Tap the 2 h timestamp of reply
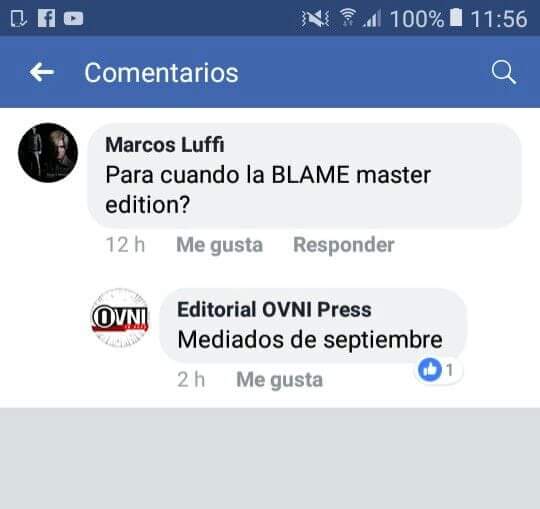The width and height of the screenshot is (540, 509). (x=191, y=380)
